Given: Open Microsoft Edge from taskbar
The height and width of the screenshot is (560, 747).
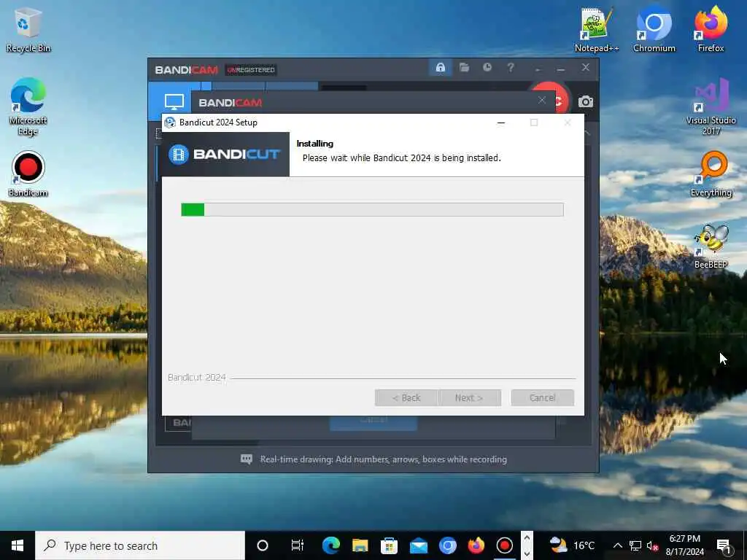Looking at the screenshot, I should [331, 545].
